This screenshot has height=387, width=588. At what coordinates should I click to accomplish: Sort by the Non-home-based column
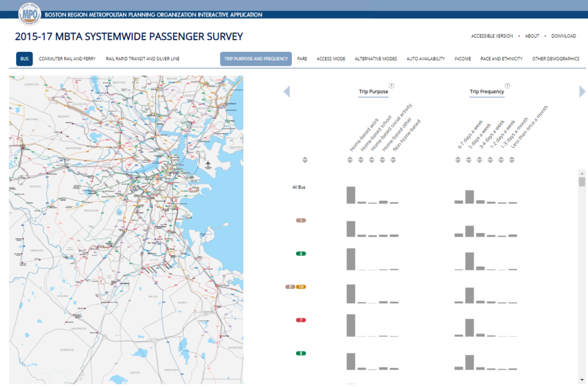(393, 160)
